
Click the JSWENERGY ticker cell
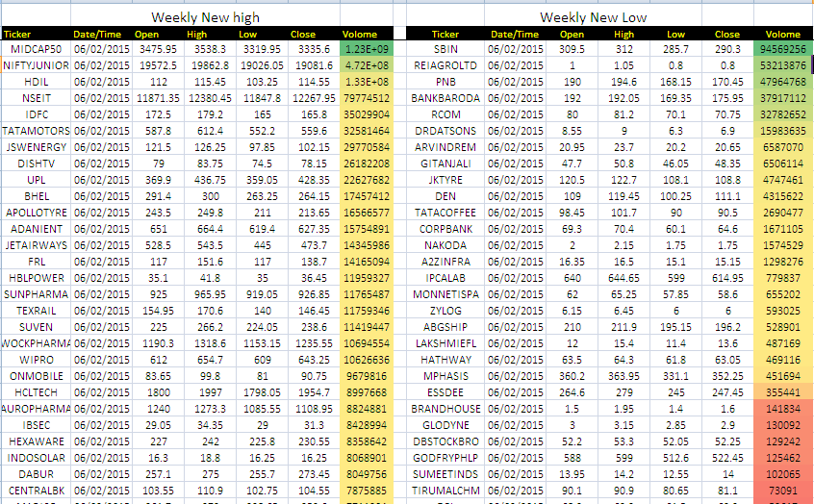(x=36, y=147)
